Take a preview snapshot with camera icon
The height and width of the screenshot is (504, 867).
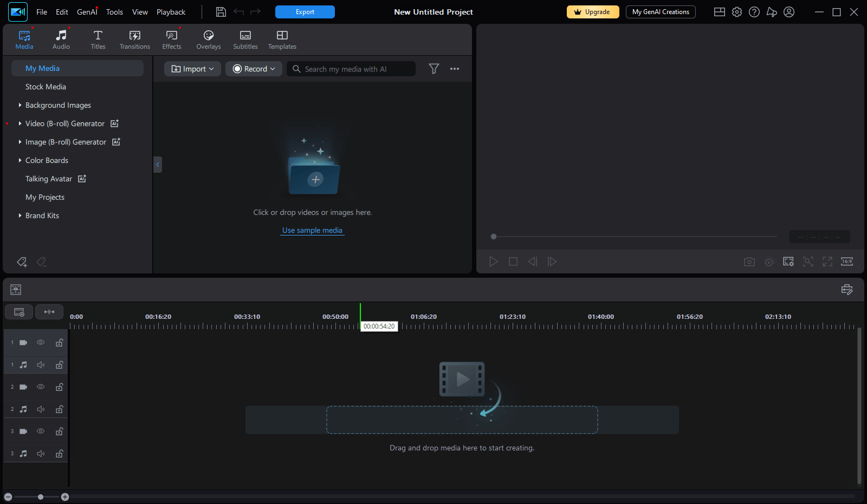tap(749, 262)
